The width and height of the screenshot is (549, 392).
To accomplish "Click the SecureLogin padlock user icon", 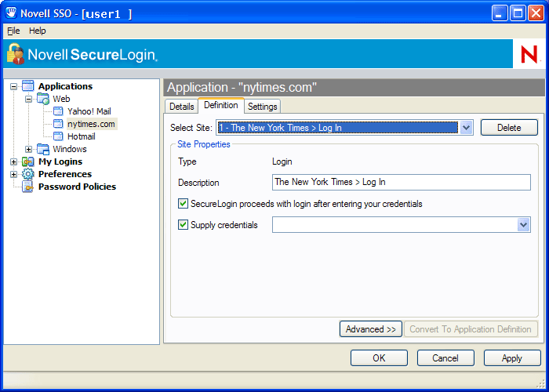I will pyautogui.click(x=16, y=54).
